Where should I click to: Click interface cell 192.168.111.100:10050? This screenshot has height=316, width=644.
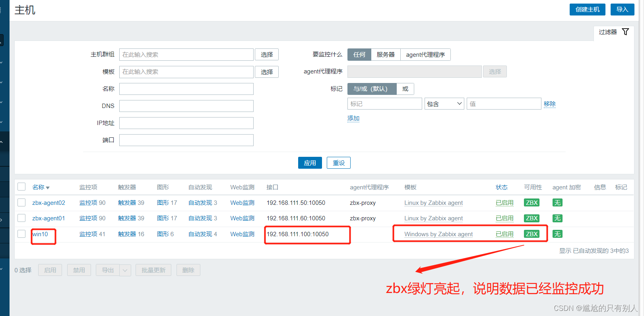pyautogui.click(x=298, y=234)
